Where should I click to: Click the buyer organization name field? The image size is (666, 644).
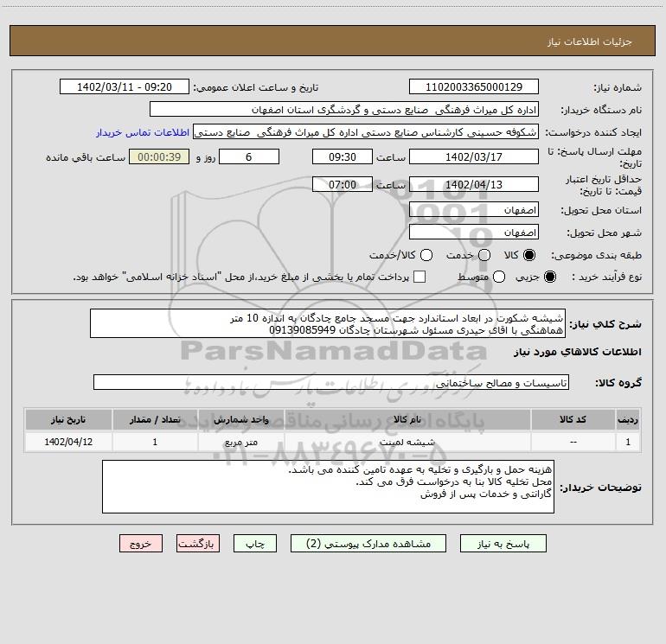[344, 110]
